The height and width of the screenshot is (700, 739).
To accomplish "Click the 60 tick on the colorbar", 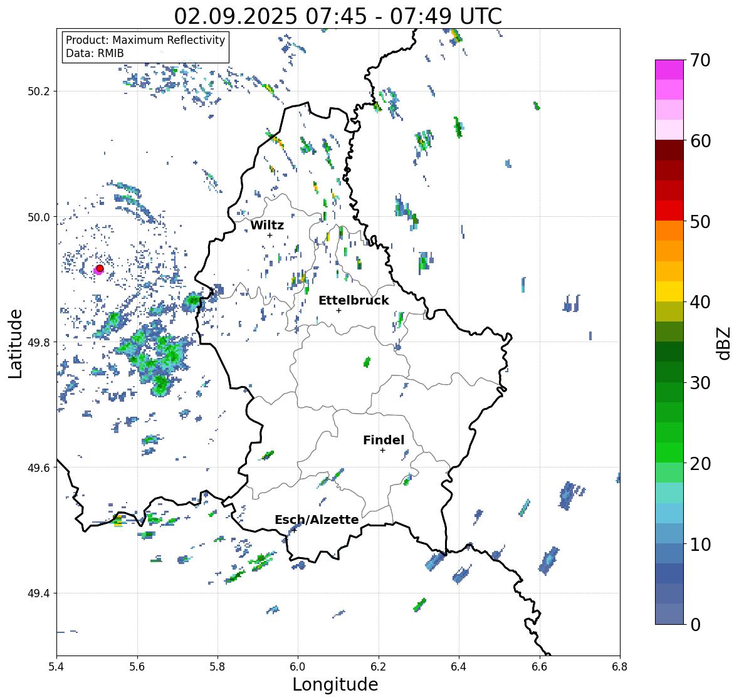I will pyautogui.click(x=700, y=141).
